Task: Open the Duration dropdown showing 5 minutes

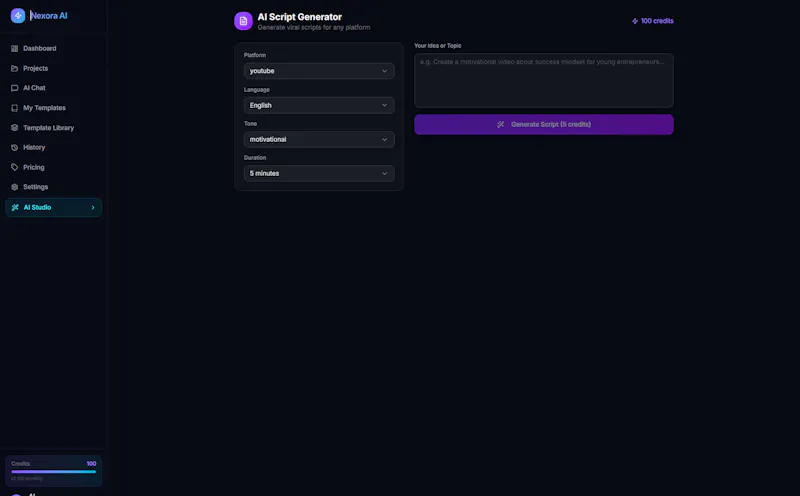Action: [319, 173]
